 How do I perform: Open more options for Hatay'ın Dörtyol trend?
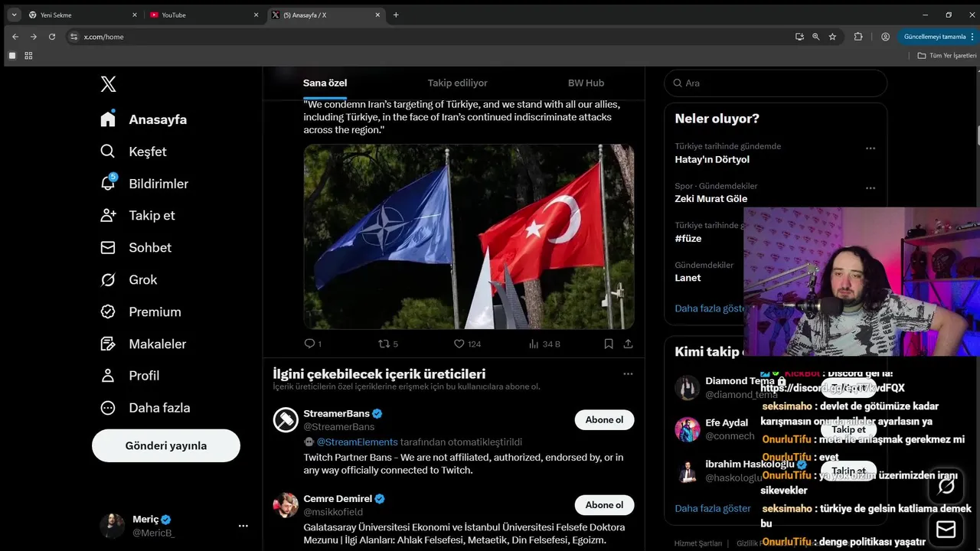pyautogui.click(x=871, y=148)
